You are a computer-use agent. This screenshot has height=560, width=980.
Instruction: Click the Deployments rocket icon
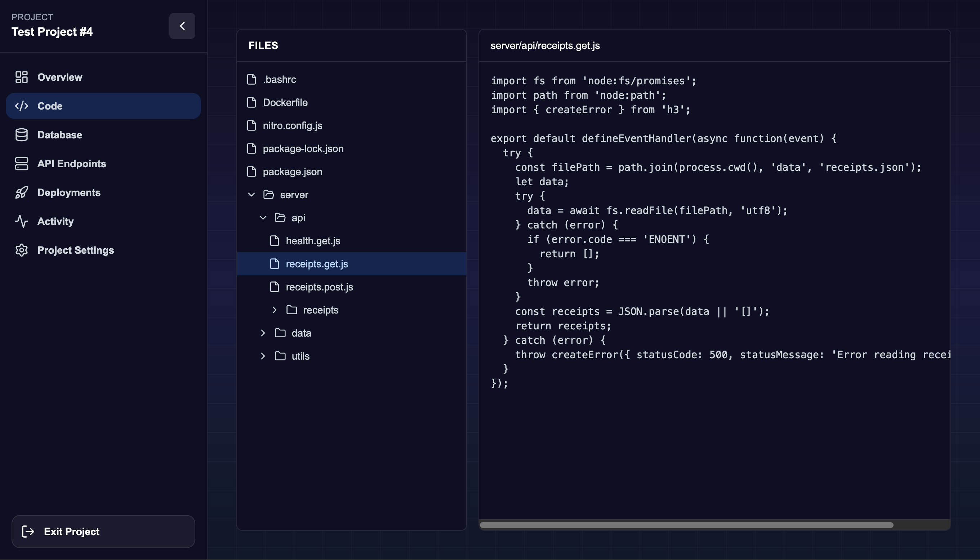coord(22,192)
